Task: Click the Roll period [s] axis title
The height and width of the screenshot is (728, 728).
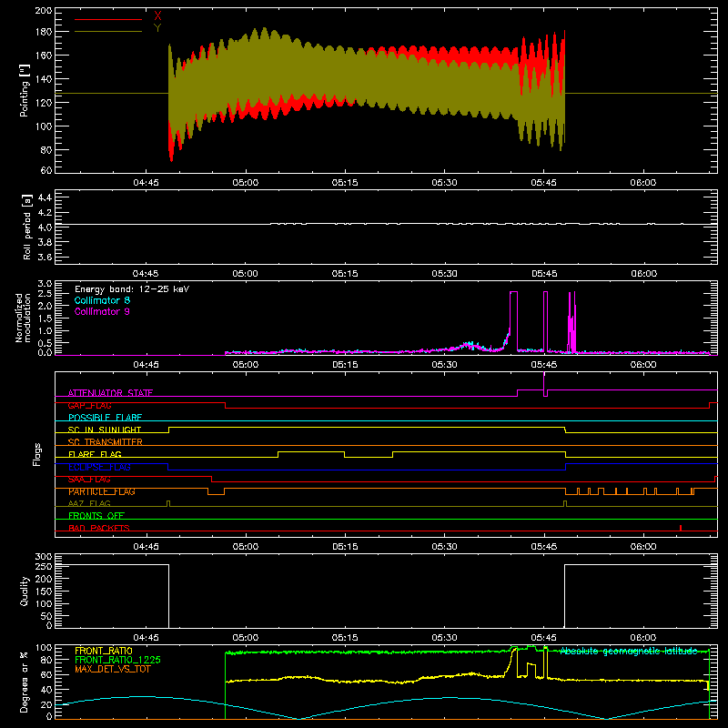Action: 27,227
